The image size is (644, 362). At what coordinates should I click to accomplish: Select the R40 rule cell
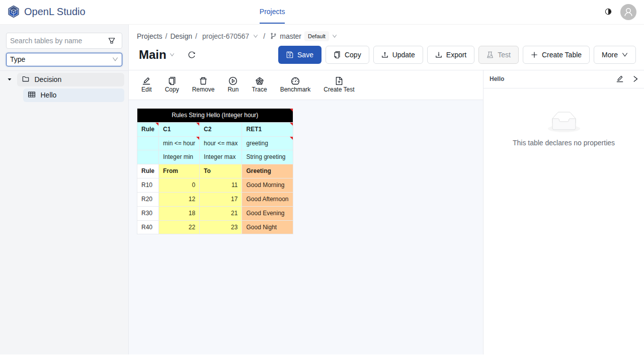point(148,227)
